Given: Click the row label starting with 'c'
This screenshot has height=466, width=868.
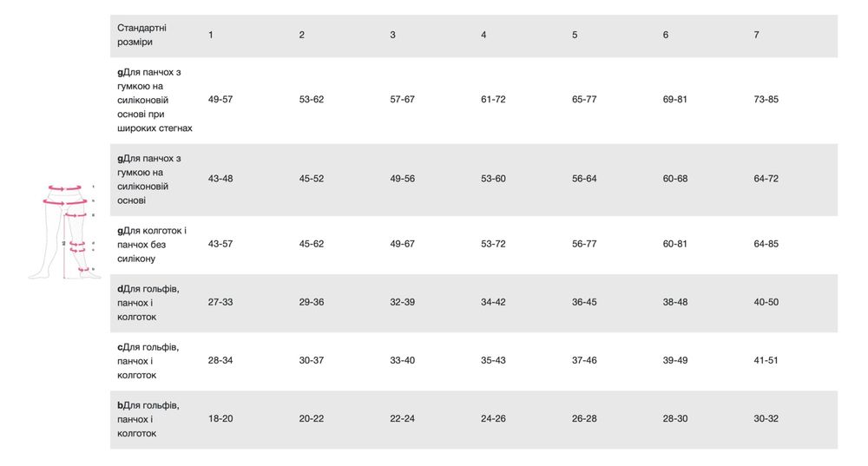Looking at the screenshot, I should (148, 361).
